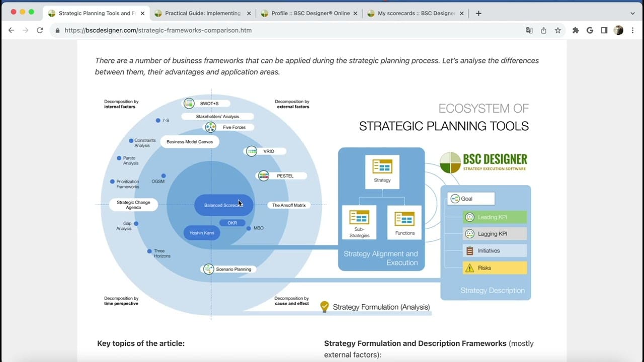
Task: Close the My scorecards tab
Action: coord(462,13)
